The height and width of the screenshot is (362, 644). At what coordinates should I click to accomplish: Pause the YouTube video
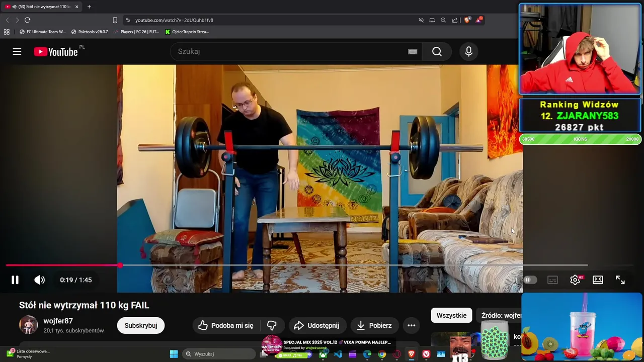[x=15, y=280]
